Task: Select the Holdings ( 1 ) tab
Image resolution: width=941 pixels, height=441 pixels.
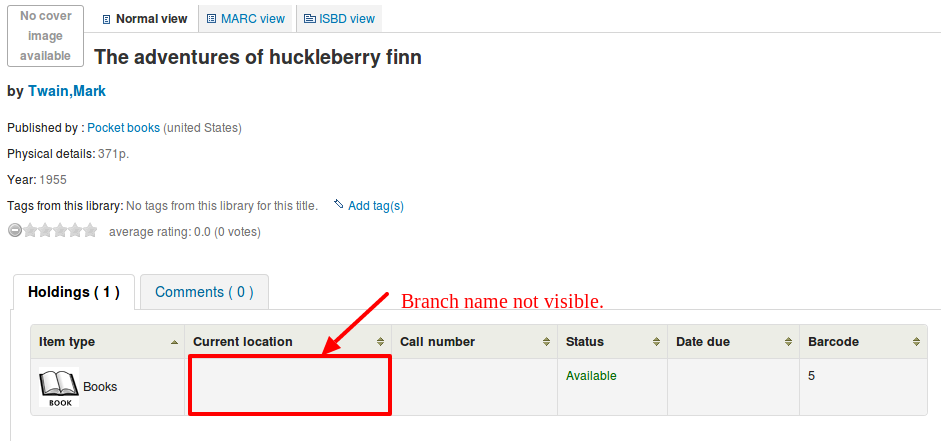Action: 74,292
